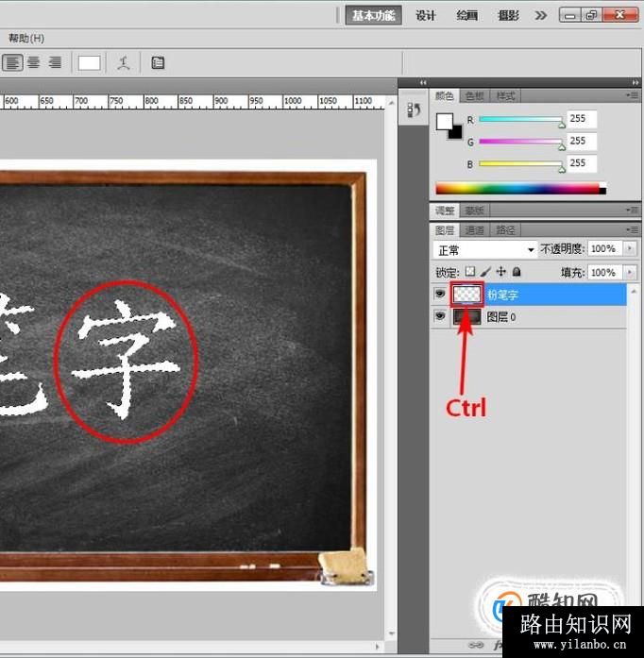Click the lock image pixels brush icon
This screenshot has height=658, width=644.
click(x=486, y=273)
